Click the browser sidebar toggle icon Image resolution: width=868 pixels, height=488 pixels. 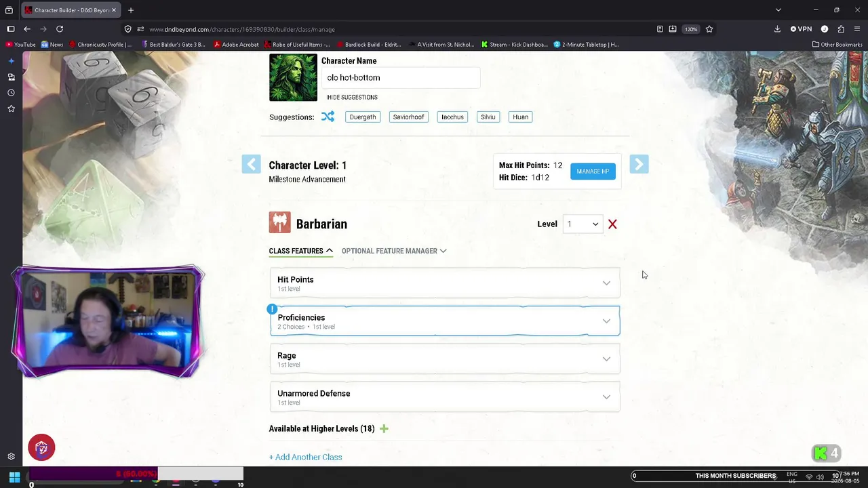[x=11, y=29]
